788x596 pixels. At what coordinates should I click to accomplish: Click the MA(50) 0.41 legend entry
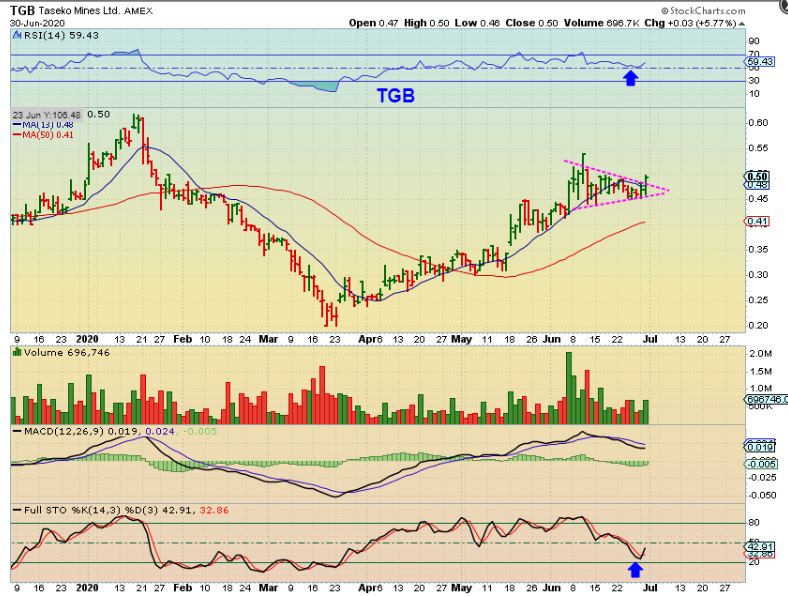48,135
